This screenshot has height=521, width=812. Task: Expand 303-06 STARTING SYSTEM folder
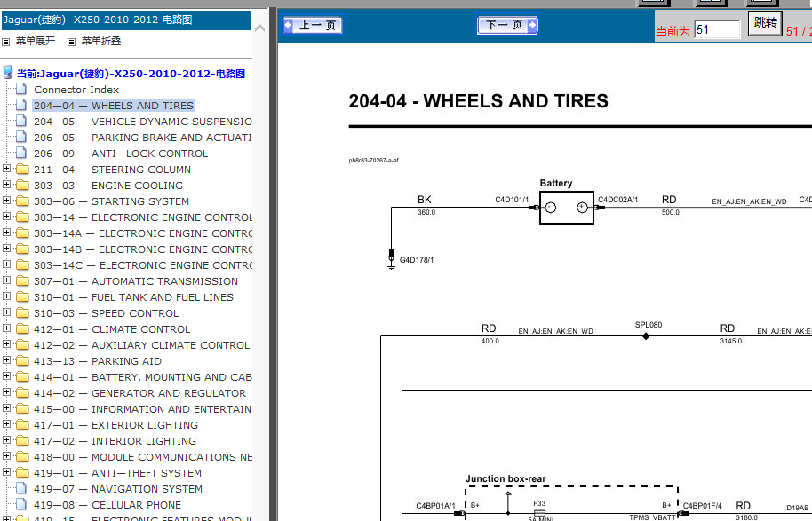coord(6,201)
